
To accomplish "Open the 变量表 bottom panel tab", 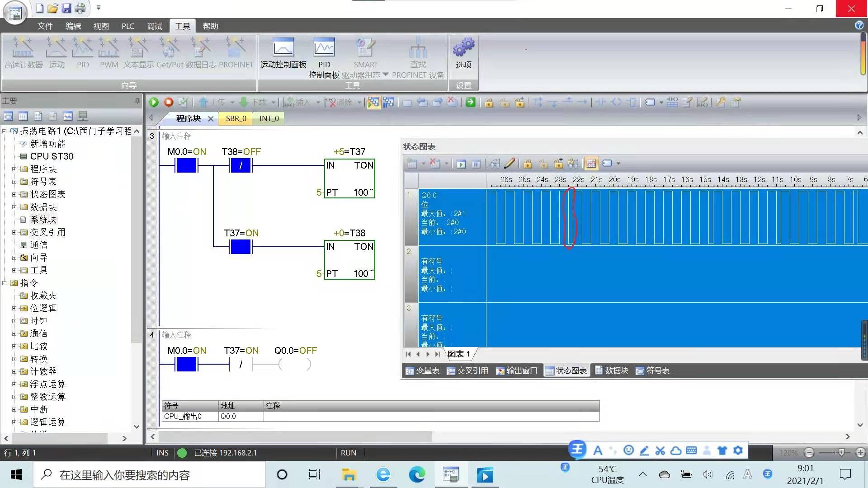I will click(423, 371).
